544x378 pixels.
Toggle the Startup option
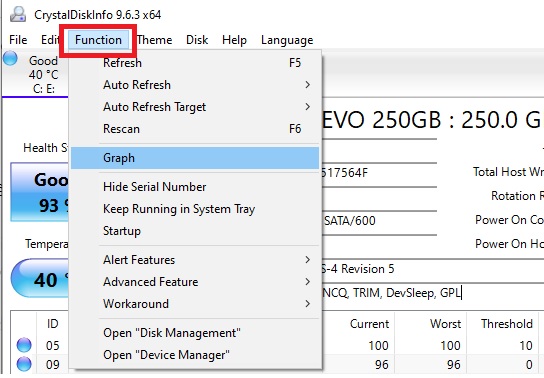[195, 231]
